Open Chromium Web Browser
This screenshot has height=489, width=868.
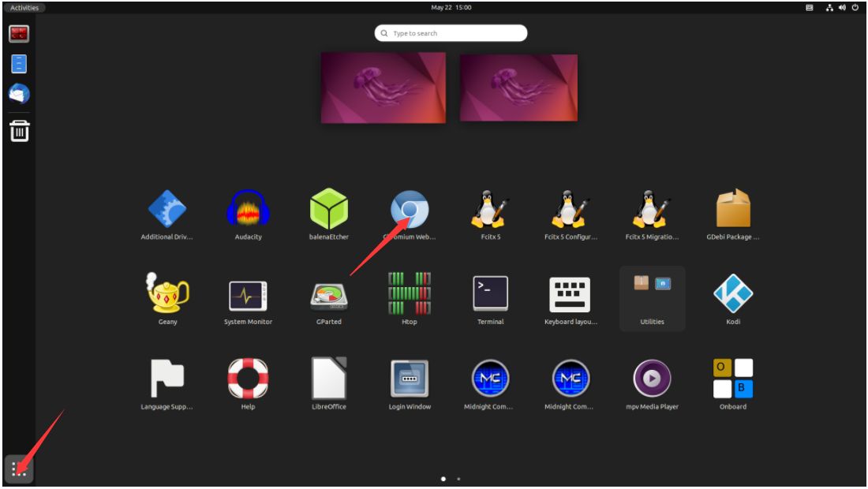(410, 210)
